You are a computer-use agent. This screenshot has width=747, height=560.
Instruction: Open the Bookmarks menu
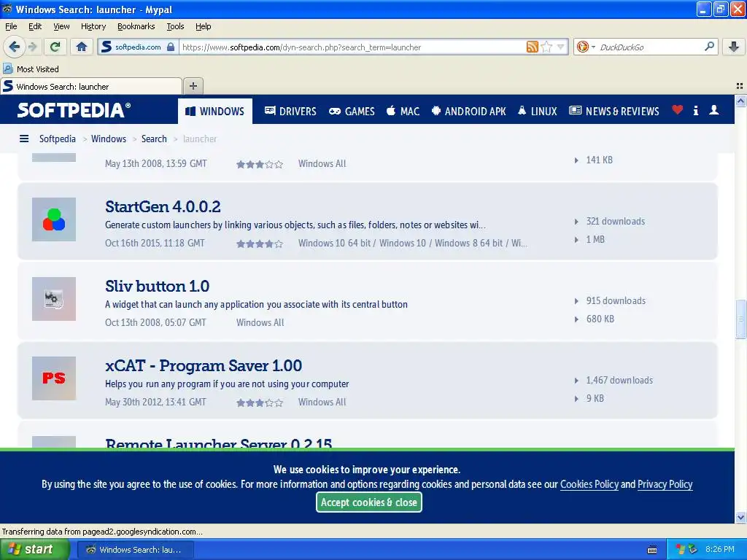click(x=136, y=26)
